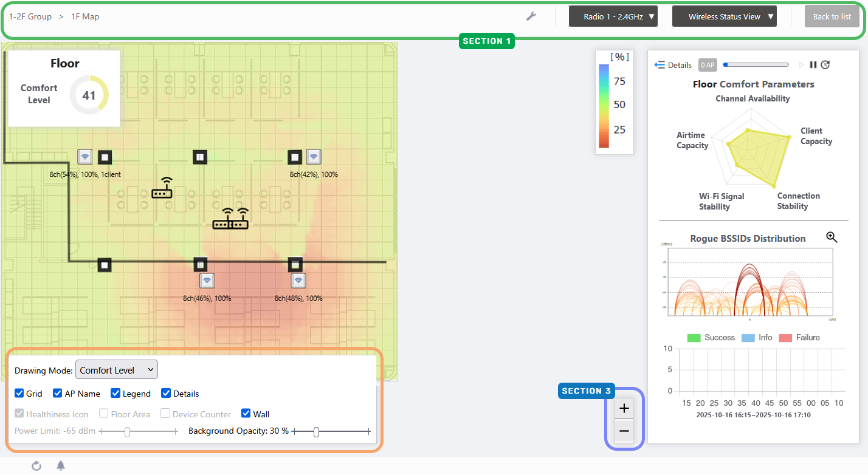This screenshot has width=868, height=475.
Task: Zoom out on the floor map
Action: [624, 432]
